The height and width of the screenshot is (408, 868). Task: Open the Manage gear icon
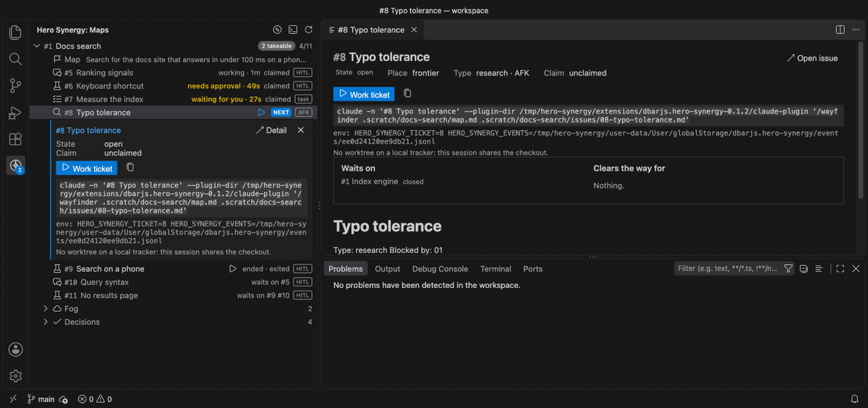(x=15, y=376)
